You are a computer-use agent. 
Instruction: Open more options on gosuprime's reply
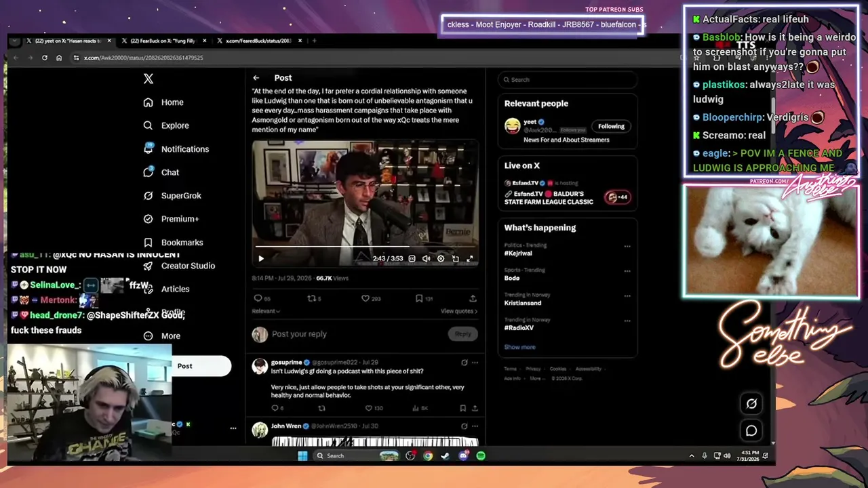[x=475, y=363]
